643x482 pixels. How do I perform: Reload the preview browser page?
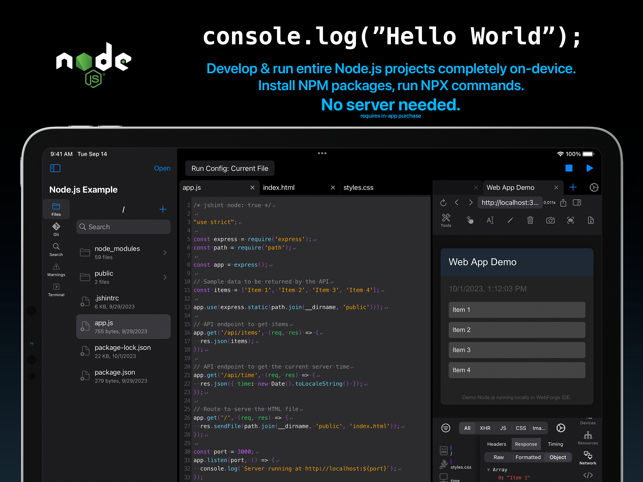[x=443, y=203]
